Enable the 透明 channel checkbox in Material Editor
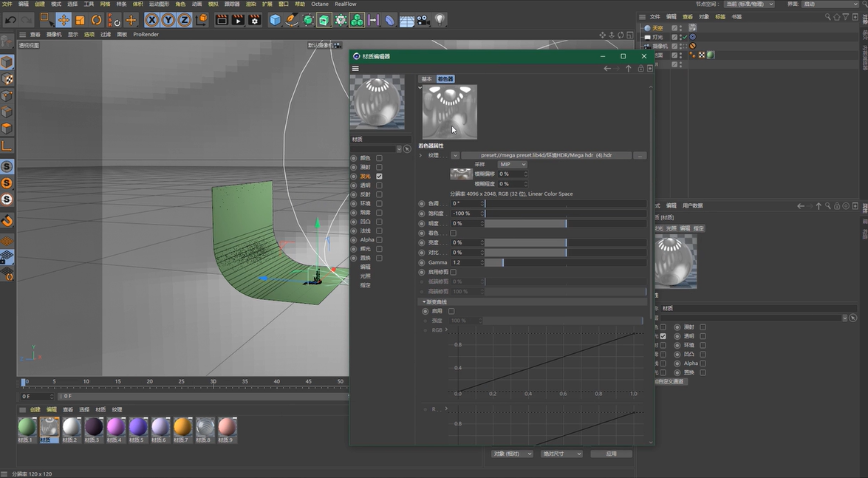This screenshot has height=478, width=868. click(x=379, y=185)
